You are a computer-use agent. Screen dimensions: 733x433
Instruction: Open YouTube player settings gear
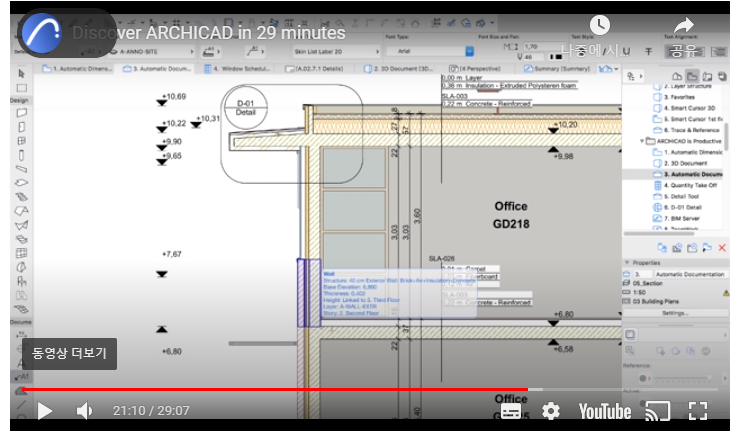tap(551, 411)
